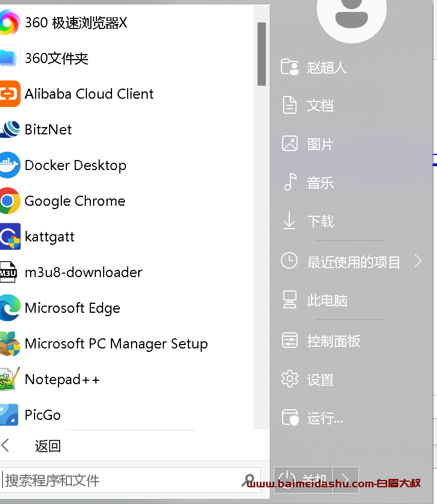
Task: Select the Microsoft PC Manager Setup label
Action: coord(116,344)
